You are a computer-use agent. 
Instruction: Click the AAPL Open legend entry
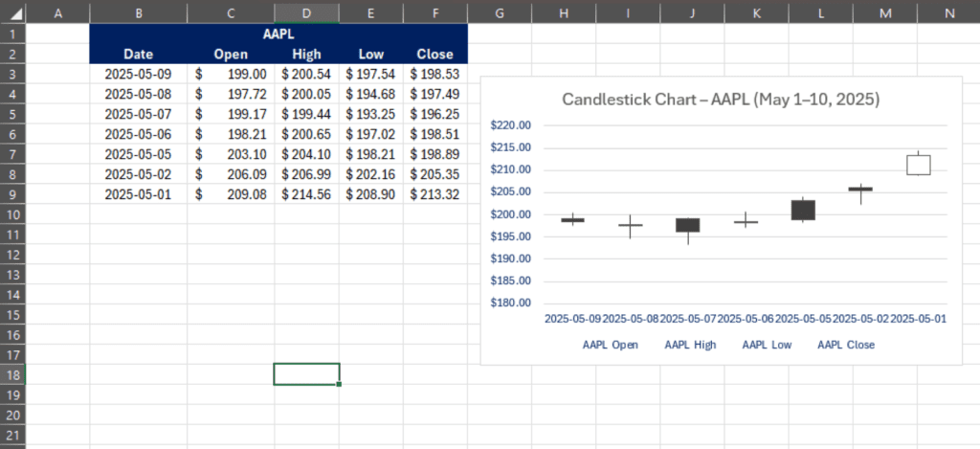pyautogui.click(x=610, y=345)
